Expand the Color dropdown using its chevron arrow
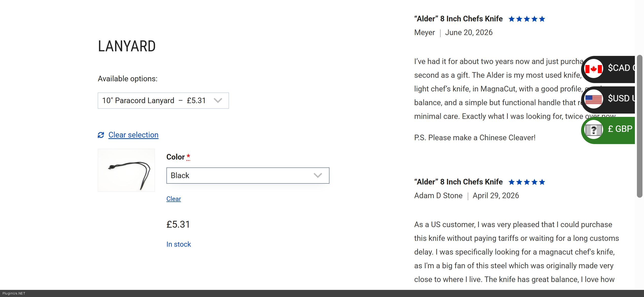This screenshot has height=297, width=644. (318, 175)
